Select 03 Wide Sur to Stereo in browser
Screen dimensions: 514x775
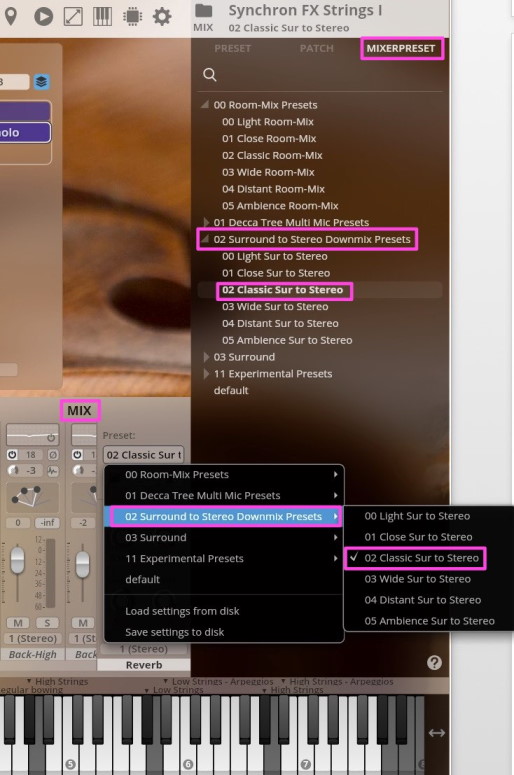275,306
